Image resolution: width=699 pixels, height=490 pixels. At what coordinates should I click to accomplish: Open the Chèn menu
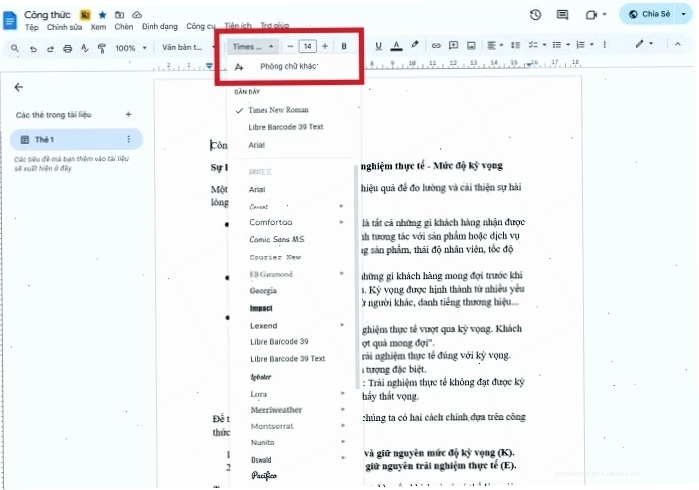point(123,27)
